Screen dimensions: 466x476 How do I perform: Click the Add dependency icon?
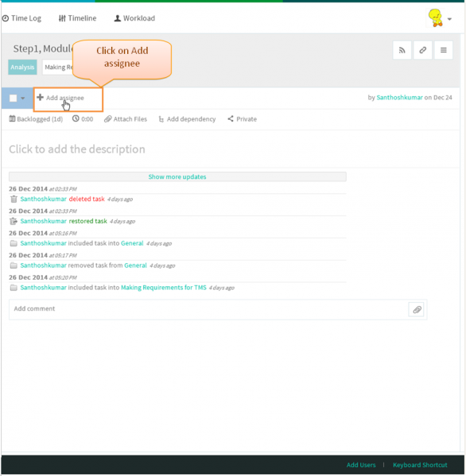pyautogui.click(x=161, y=119)
